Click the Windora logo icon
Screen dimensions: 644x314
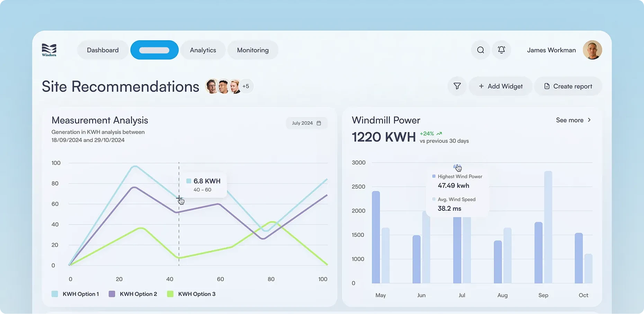[49, 50]
